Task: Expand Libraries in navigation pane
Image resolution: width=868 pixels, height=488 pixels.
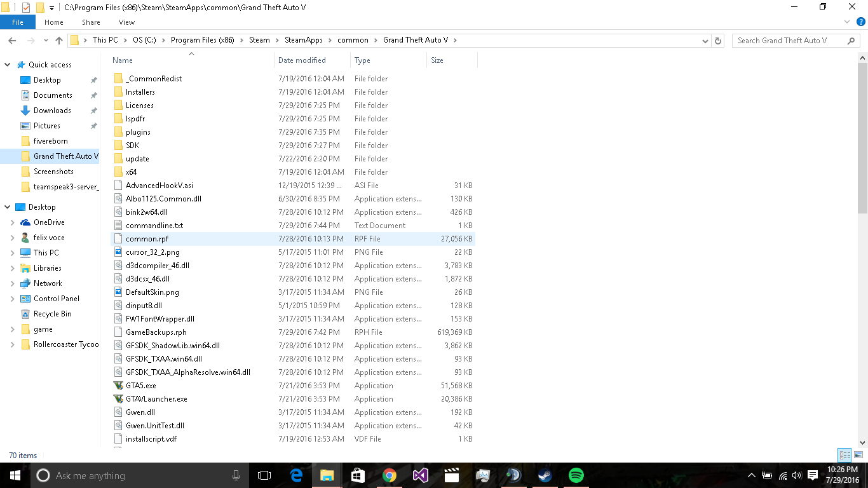Action: point(12,268)
